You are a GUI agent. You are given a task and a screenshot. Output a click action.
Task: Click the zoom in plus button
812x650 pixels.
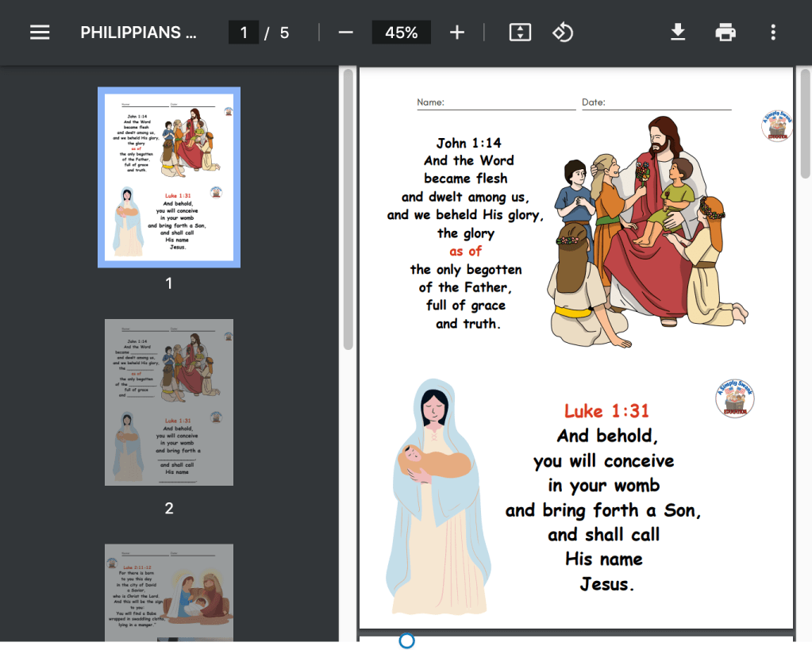[x=457, y=33]
